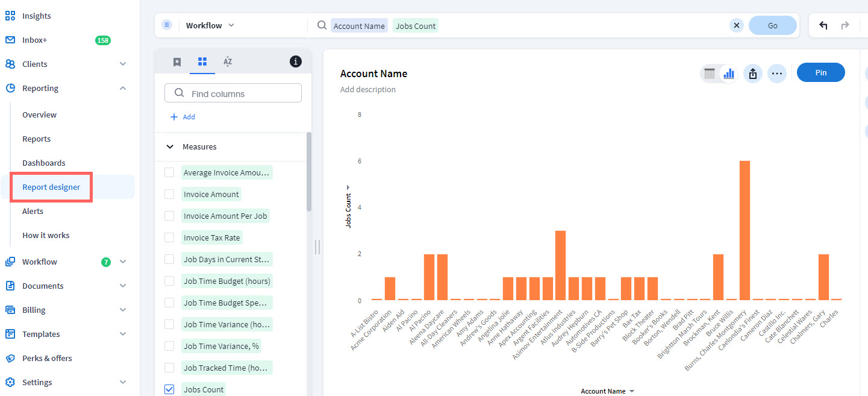The height and width of the screenshot is (396, 868).
Task: Click the undo arrow icon
Action: point(823,25)
